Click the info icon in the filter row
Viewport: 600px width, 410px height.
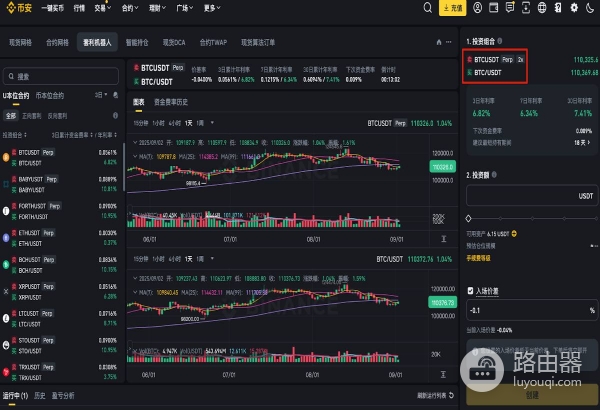pyautogui.click(x=115, y=115)
